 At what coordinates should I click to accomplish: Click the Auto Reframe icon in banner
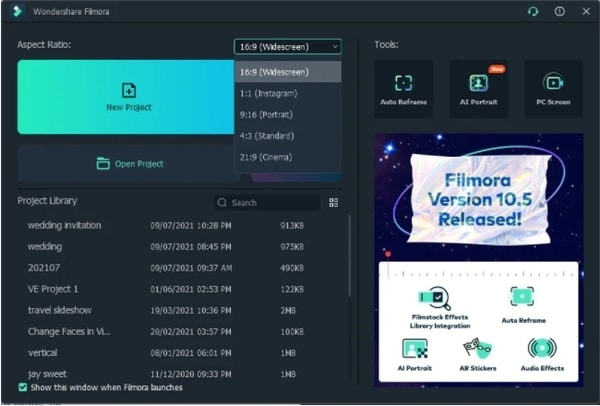[x=522, y=296]
